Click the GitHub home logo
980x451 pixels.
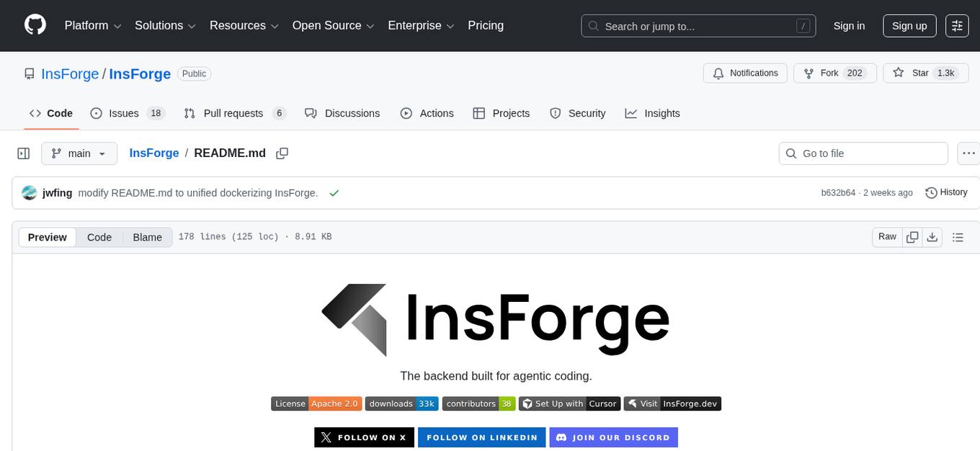35,24
